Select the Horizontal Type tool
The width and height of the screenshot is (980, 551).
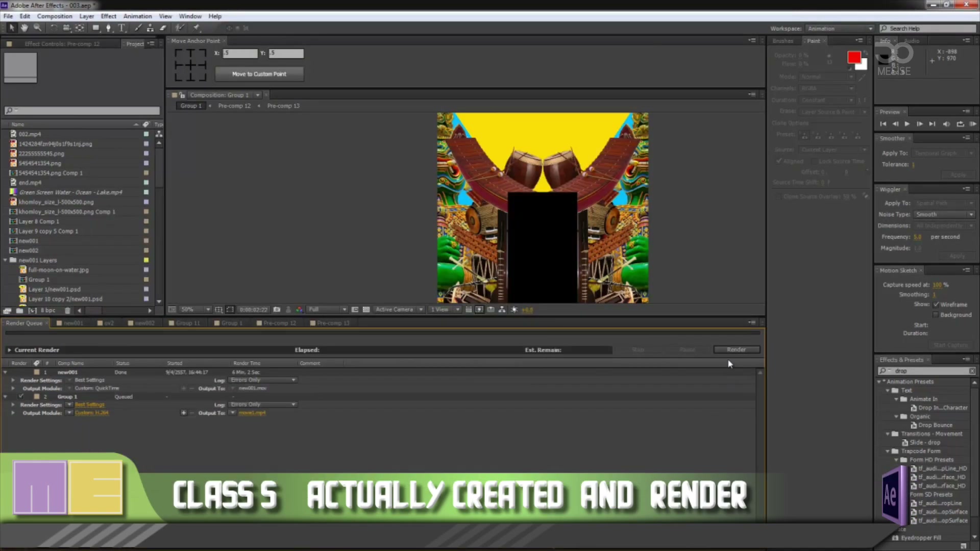(x=121, y=28)
